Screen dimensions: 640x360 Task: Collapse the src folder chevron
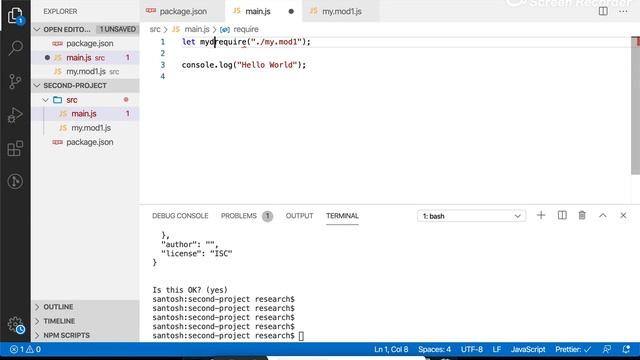(46, 100)
